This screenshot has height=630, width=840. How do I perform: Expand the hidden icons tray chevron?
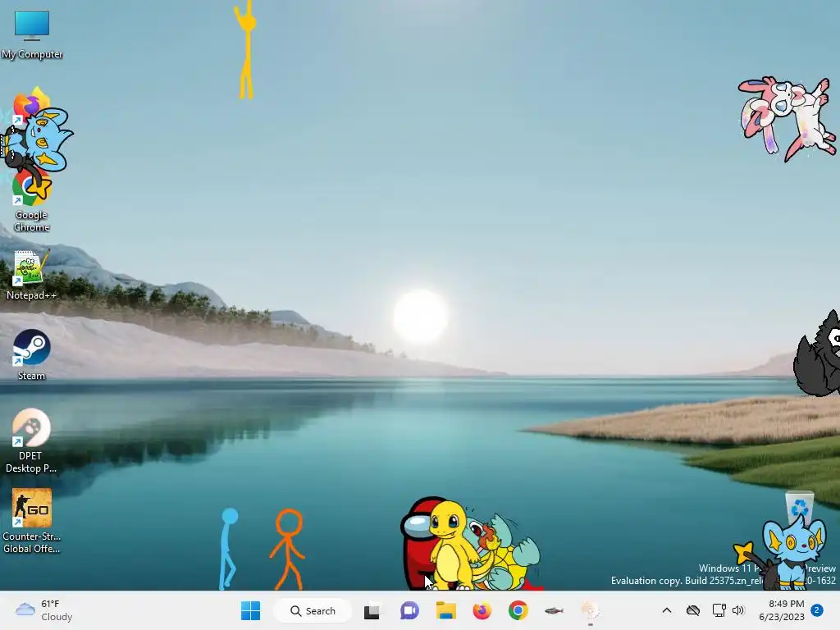pyautogui.click(x=666, y=610)
